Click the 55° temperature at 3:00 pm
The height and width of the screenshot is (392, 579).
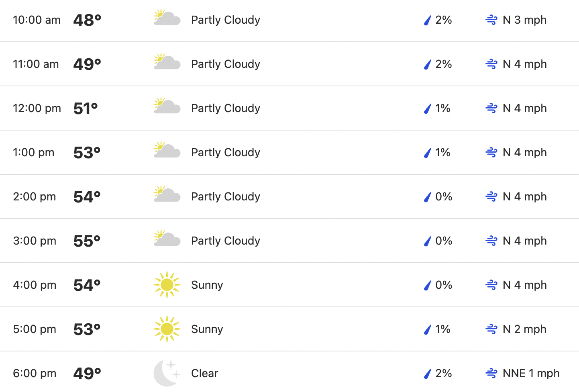pos(87,241)
